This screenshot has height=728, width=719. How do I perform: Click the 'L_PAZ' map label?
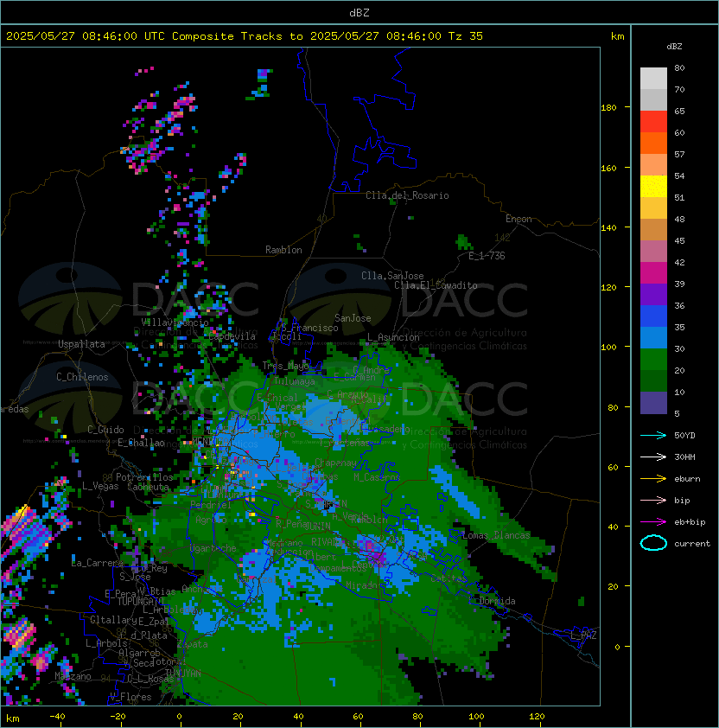583,635
